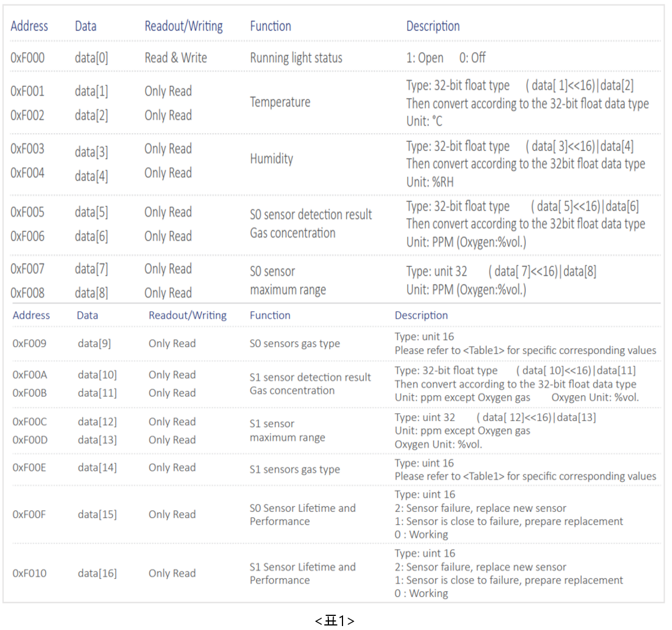Click the "Read & Write" cell
The image size is (672, 630).
pyautogui.click(x=175, y=58)
